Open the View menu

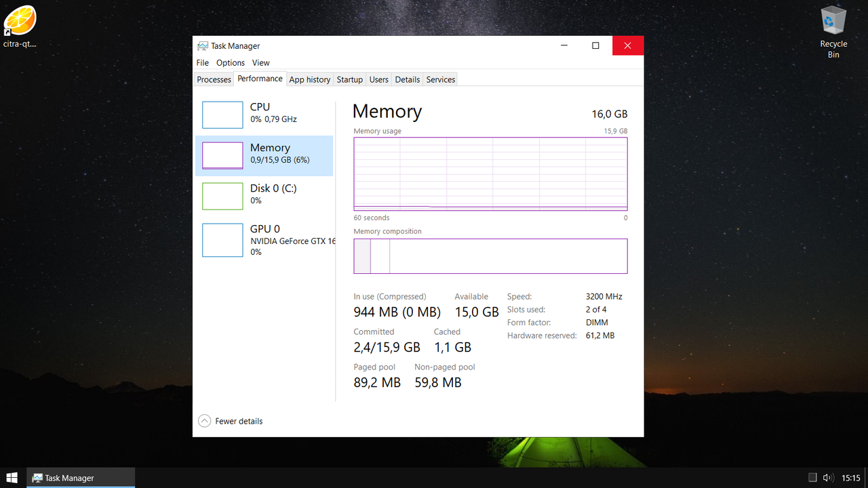coord(260,62)
